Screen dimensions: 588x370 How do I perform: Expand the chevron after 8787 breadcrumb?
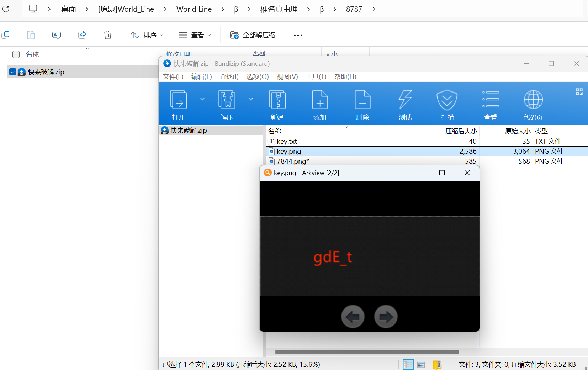click(x=374, y=9)
